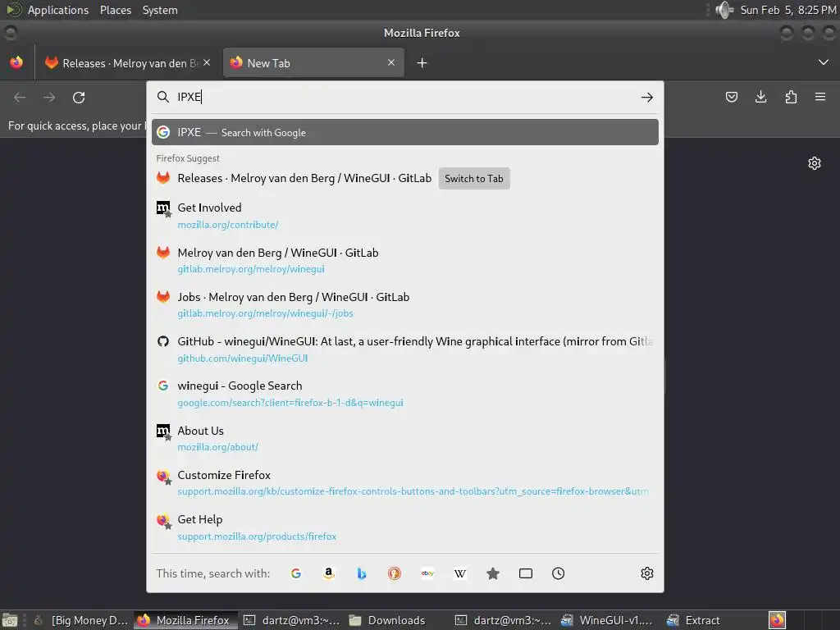Search with Amazon engine icon
Screen dimensions: 840x630
[329, 573]
